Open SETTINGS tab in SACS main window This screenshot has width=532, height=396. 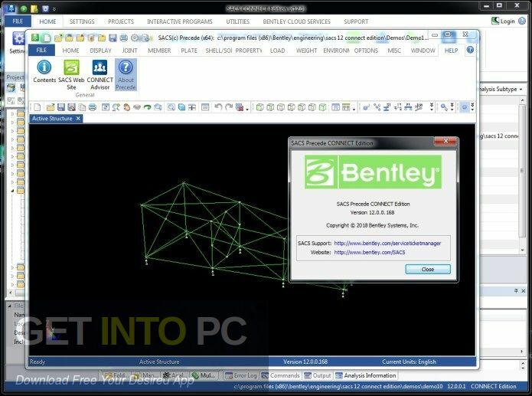click(82, 21)
